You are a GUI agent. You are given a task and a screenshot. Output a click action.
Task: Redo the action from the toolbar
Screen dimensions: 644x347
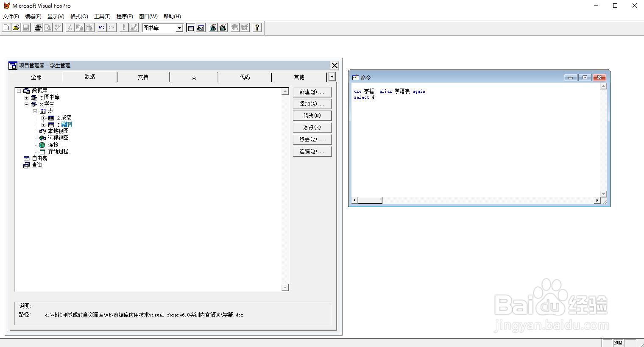click(112, 28)
